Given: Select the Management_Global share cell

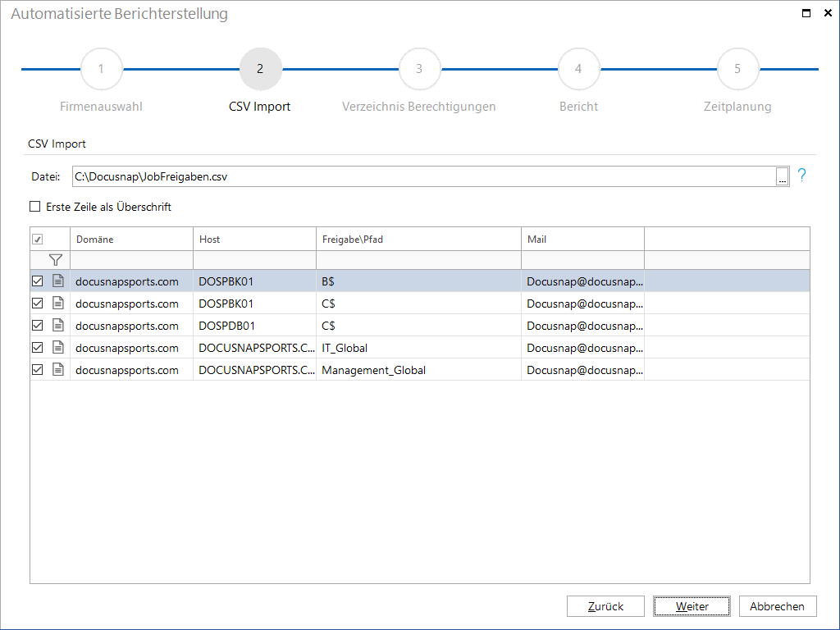Looking at the screenshot, I should [418, 370].
